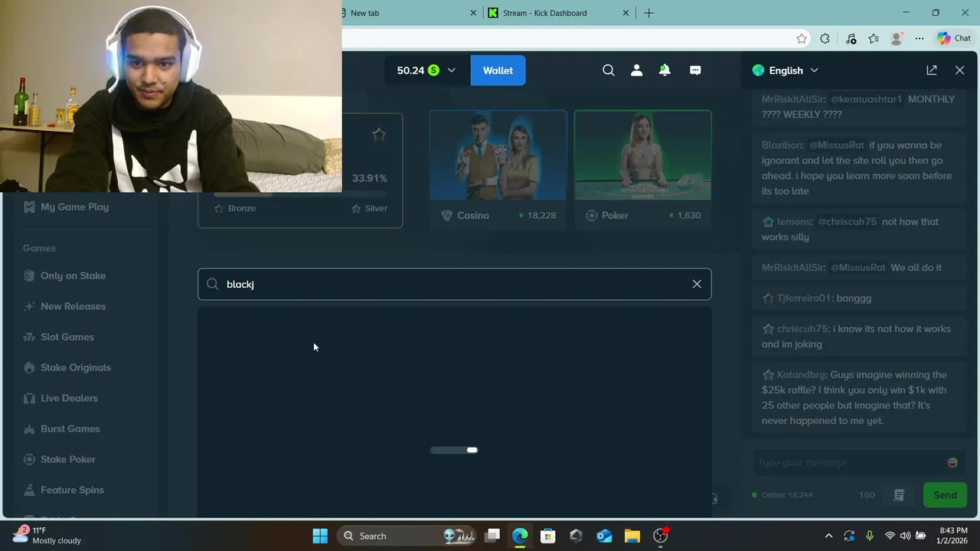Open Outlook from taskbar
The width and height of the screenshot is (980, 551).
[604, 536]
